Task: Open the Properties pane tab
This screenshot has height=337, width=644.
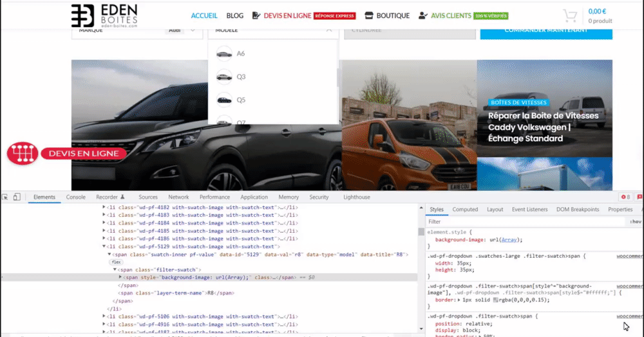Action: point(620,210)
